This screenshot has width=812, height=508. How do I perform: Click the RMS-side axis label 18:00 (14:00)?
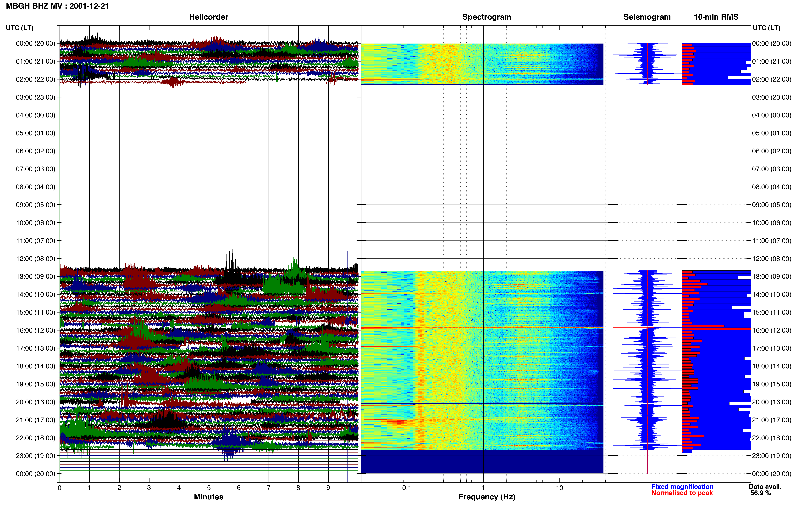[x=772, y=366]
